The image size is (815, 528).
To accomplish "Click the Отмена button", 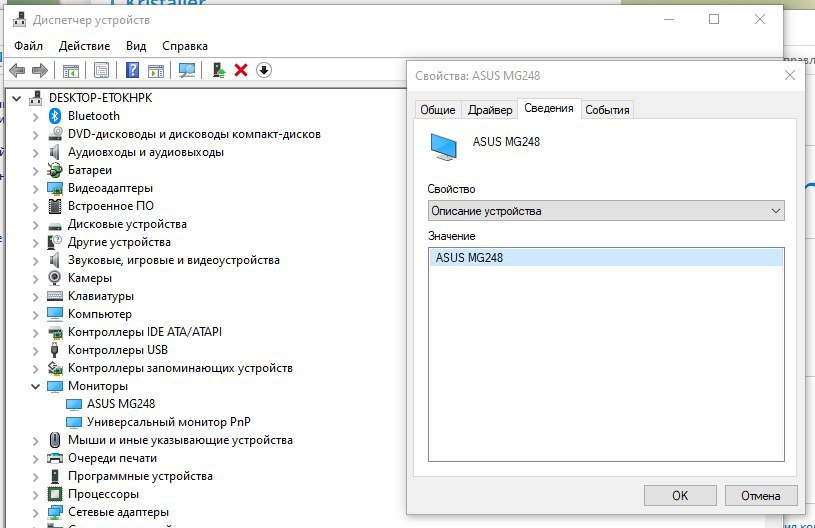I will coord(760,495).
